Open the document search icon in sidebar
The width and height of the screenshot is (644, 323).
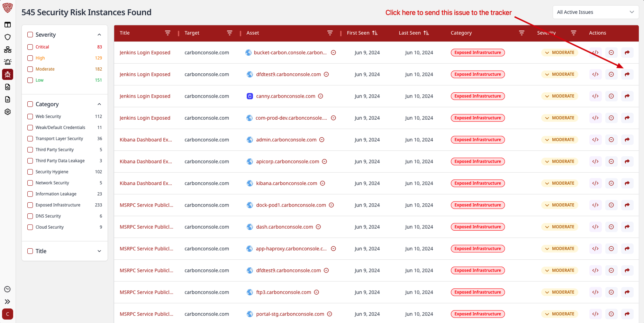pyautogui.click(x=8, y=87)
